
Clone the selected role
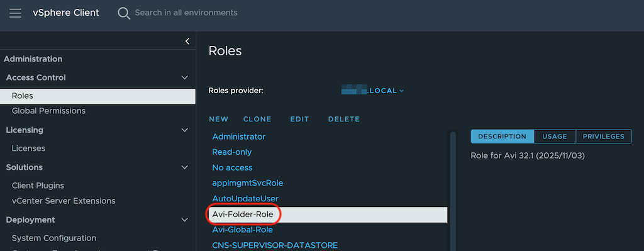click(257, 119)
